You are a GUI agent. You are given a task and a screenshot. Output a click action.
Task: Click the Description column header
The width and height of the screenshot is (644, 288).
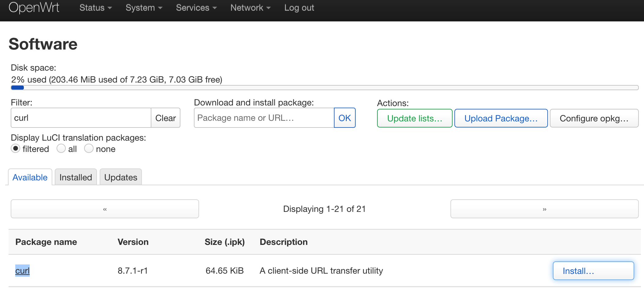(x=284, y=242)
